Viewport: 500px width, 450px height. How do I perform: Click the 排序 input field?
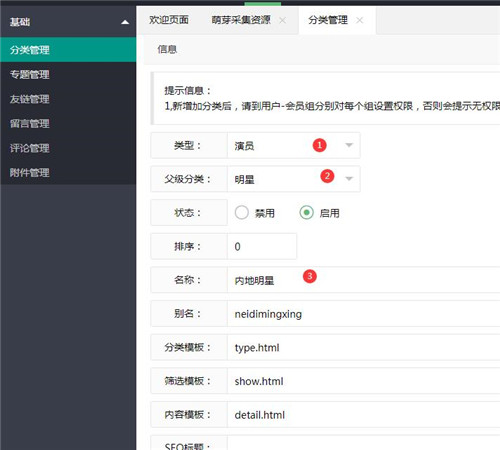coord(262,246)
